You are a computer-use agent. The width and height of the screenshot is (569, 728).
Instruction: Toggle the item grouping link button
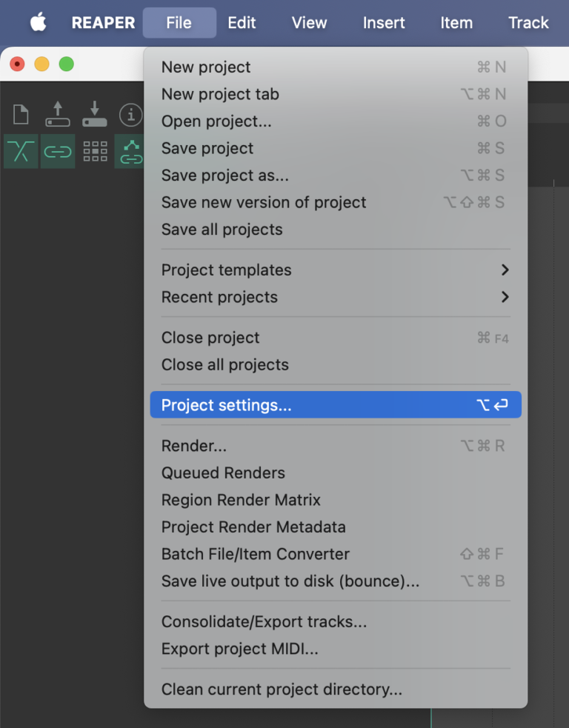58,151
